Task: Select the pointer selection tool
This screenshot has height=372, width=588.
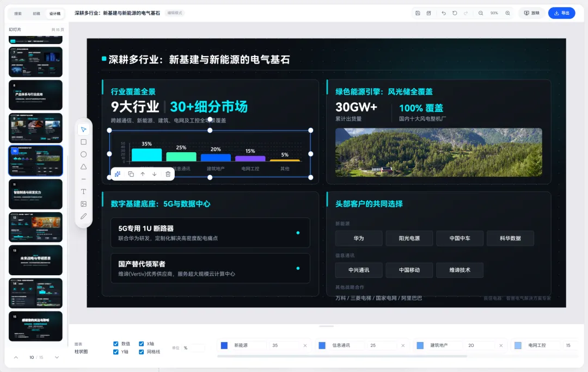Action: coord(84,129)
